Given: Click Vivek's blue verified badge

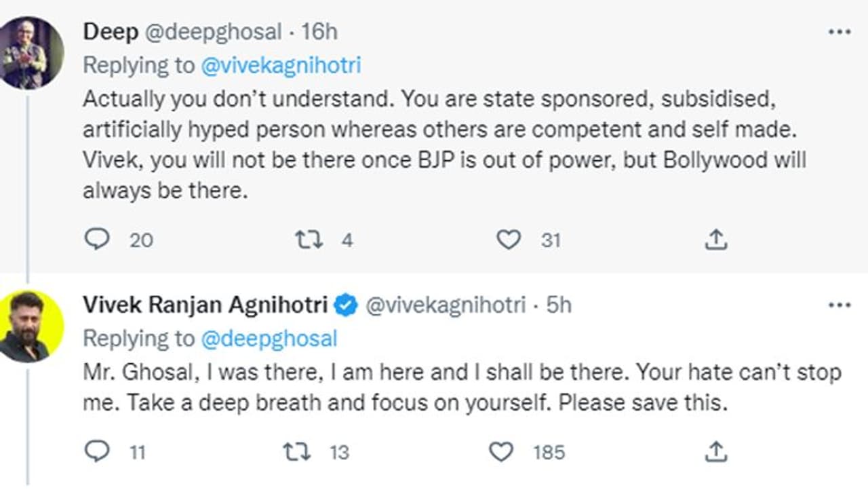Looking at the screenshot, I should [x=347, y=305].
